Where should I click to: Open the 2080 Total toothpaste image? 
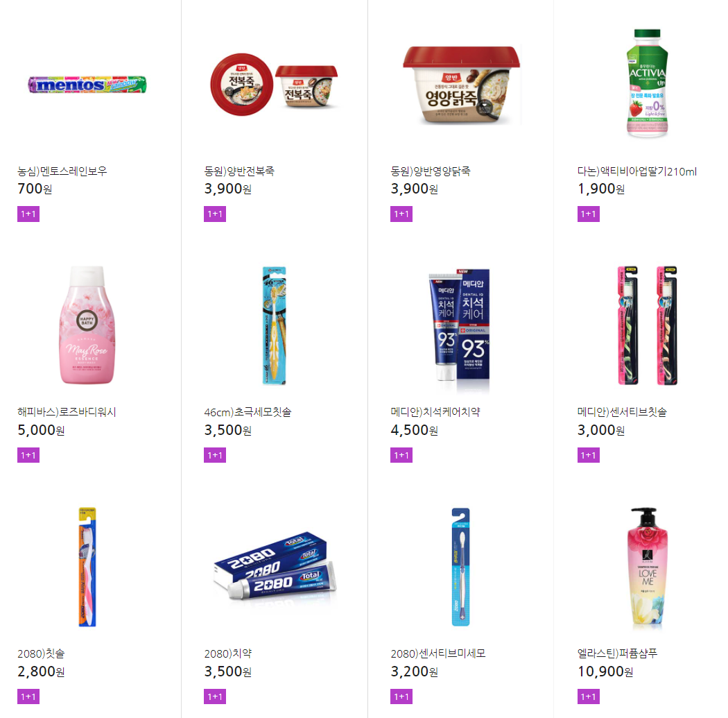[275, 567]
